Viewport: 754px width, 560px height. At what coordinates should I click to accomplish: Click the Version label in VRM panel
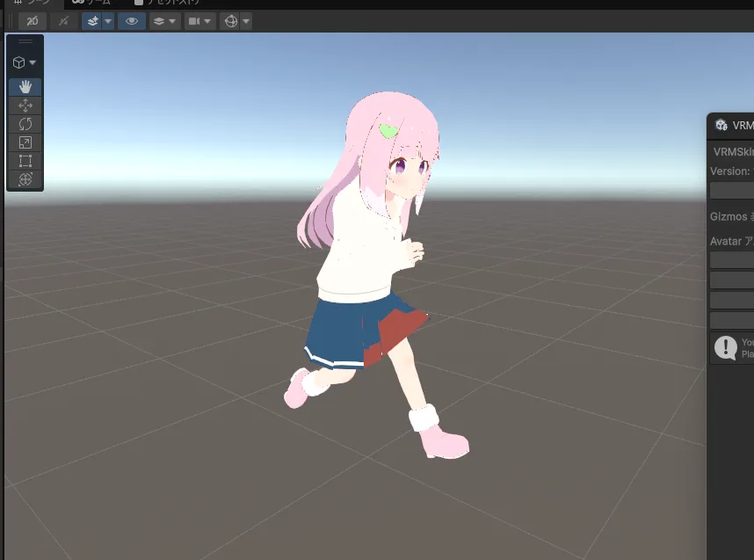[729, 171]
